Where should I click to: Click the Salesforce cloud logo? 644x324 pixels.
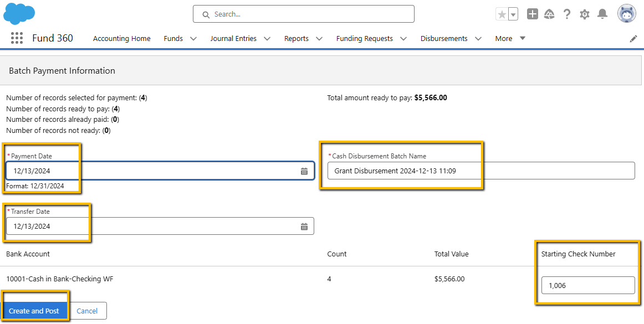point(19,13)
